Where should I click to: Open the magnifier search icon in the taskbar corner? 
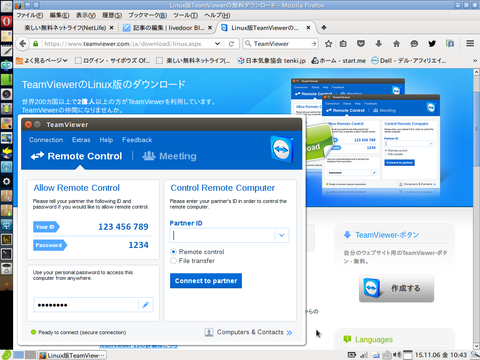(475, 355)
